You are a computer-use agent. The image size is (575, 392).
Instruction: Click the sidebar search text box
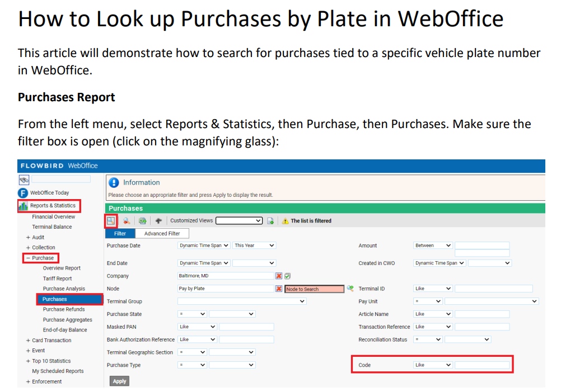[61, 179]
